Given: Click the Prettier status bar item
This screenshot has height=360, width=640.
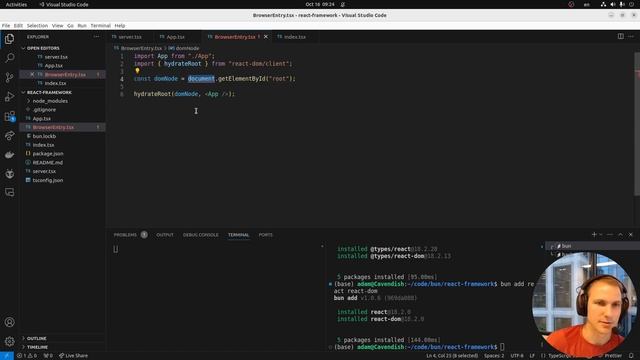Looking at the screenshot, I should tap(611, 356).
